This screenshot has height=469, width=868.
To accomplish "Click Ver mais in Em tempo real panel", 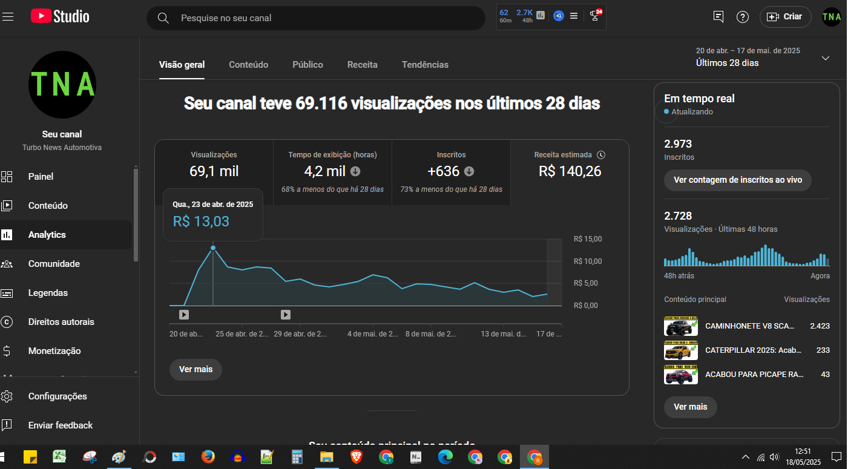I will click(x=690, y=407).
